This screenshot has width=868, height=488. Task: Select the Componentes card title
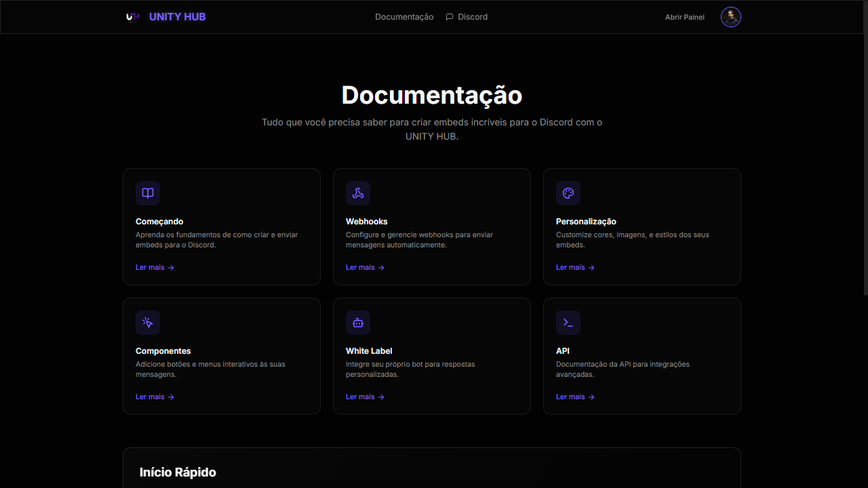pos(163,351)
